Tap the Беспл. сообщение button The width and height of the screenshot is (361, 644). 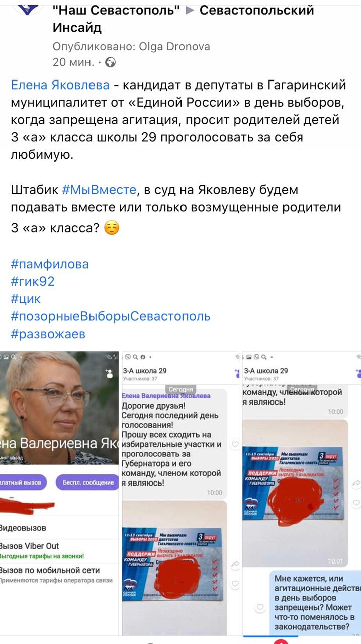88,482
